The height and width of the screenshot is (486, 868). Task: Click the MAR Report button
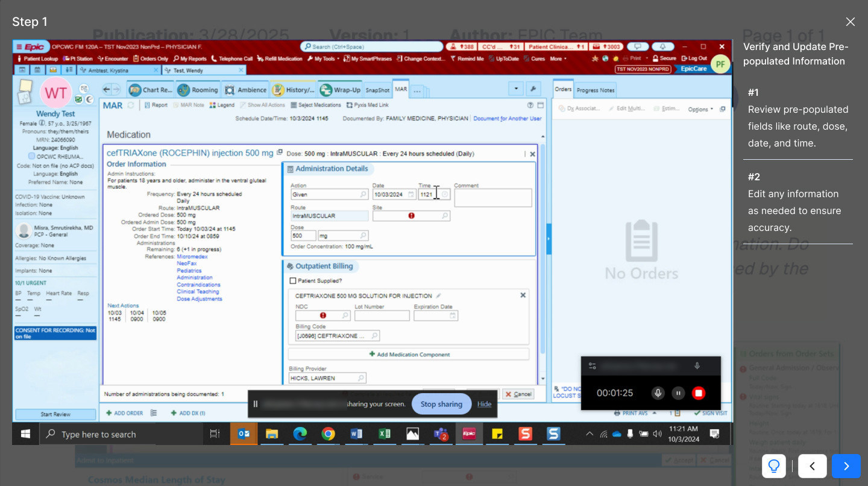click(x=156, y=105)
